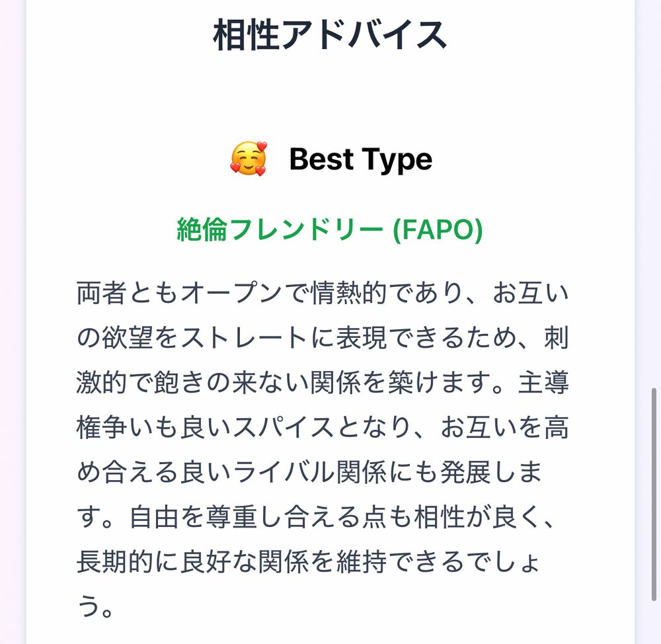Select the Best Type heading text
This screenshot has width=661, height=644.
click(x=361, y=159)
